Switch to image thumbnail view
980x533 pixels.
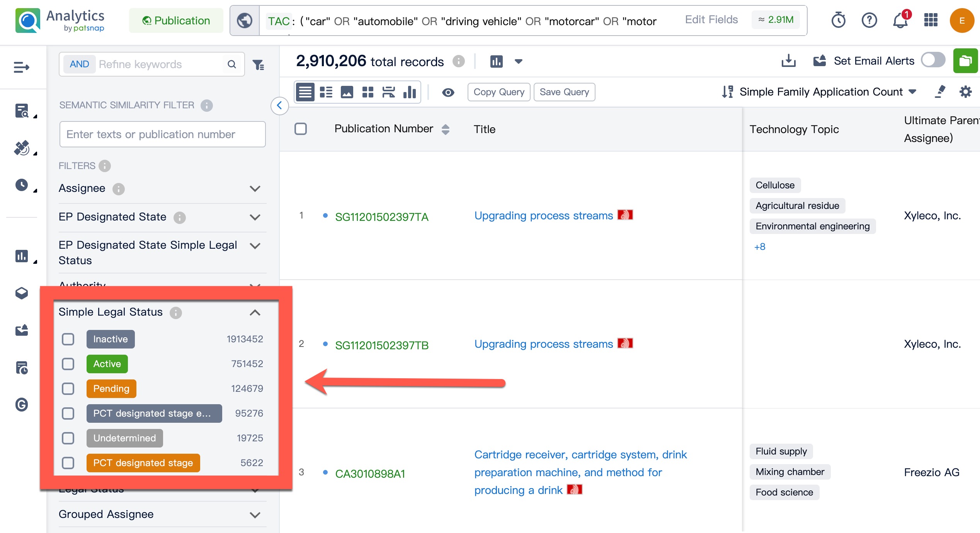[x=347, y=92]
